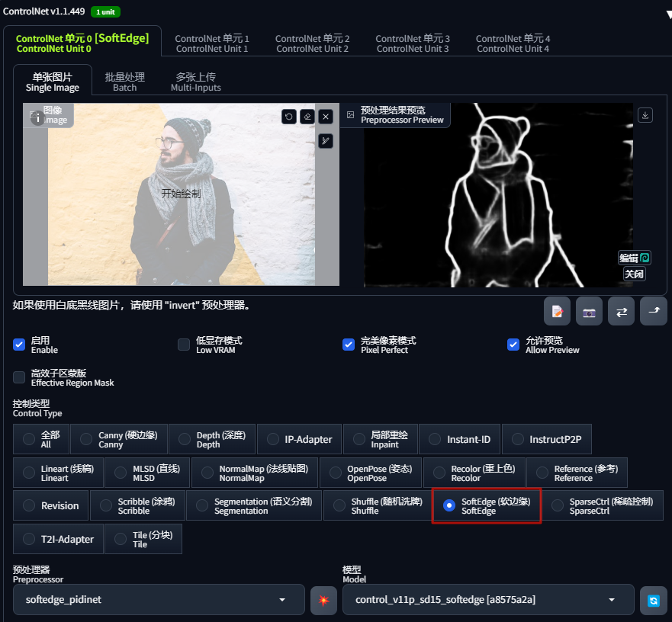The width and height of the screenshot is (672, 622).
Task: Collapse the ControlNet panel with the triangle
Action: pos(669,14)
